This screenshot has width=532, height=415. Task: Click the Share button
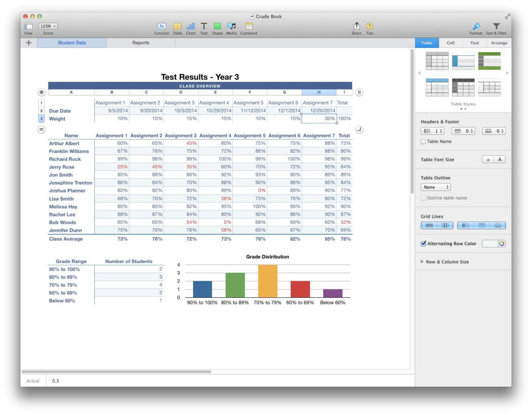pos(357,26)
